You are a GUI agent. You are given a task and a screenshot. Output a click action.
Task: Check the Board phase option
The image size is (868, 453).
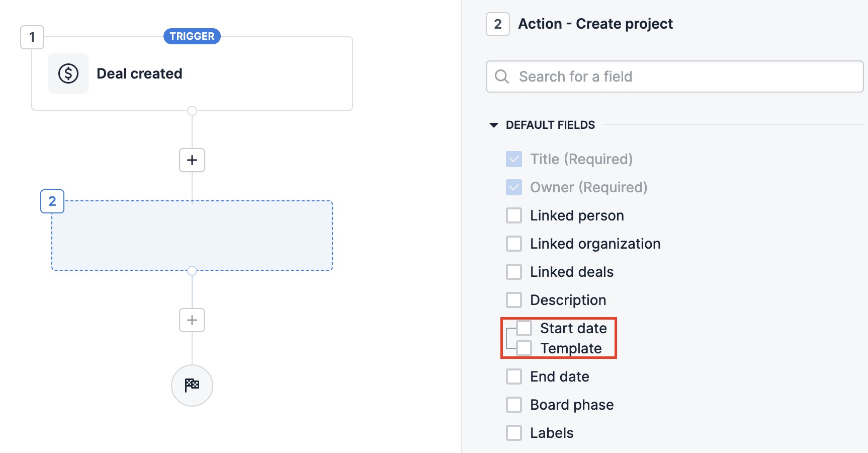[x=514, y=405]
